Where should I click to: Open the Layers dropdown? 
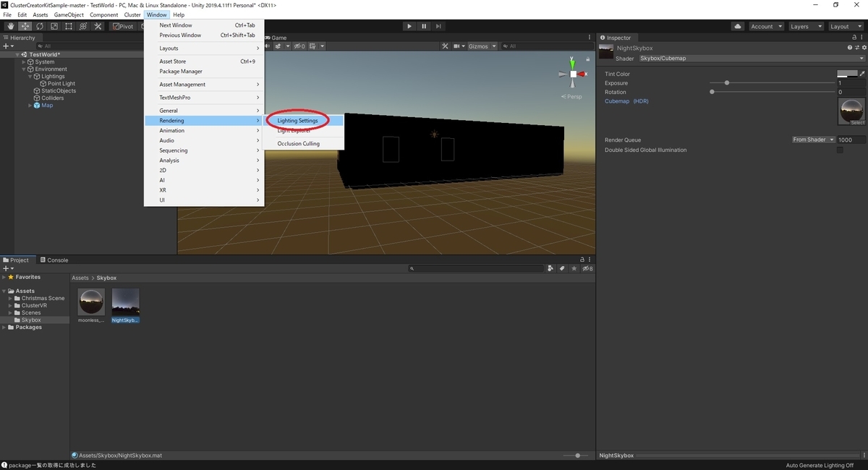click(x=805, y=26)
